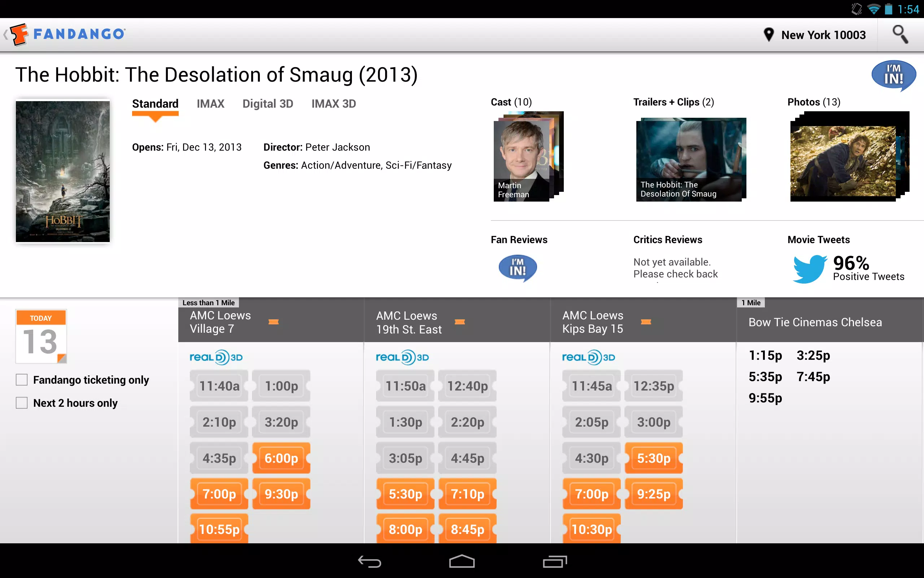Open AMC Loews Kips Bay 15 theater

pos(593,322)
